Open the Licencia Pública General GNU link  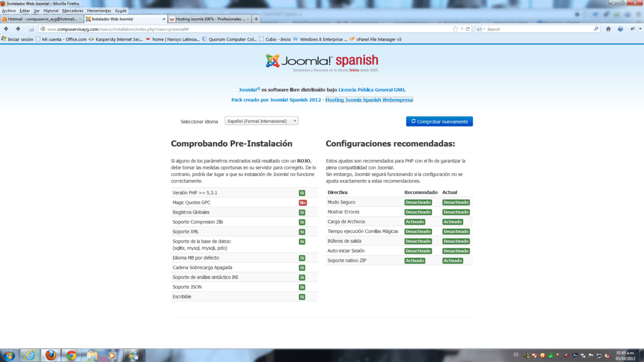371,90
